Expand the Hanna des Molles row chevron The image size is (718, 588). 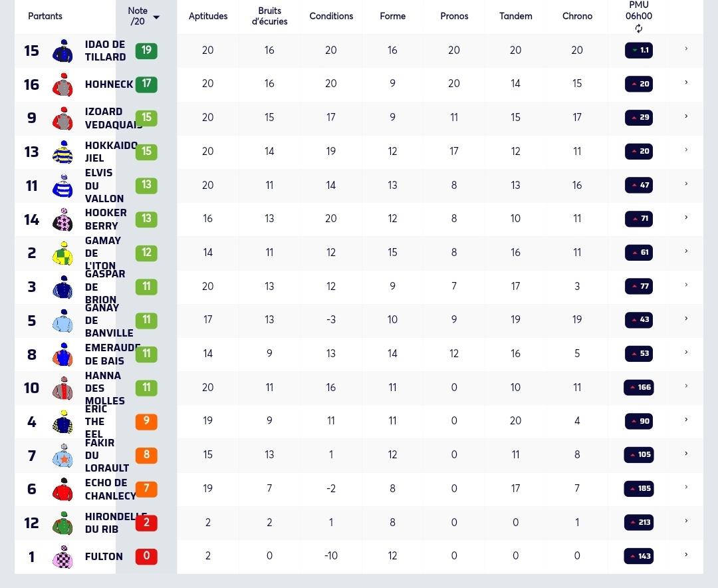686,386
